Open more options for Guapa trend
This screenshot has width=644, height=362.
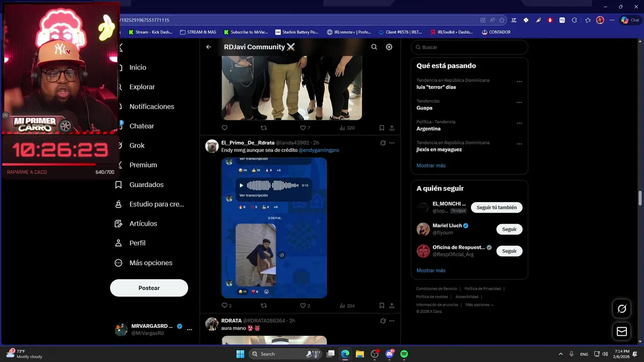pyautogui.click(x=519, y=102)
